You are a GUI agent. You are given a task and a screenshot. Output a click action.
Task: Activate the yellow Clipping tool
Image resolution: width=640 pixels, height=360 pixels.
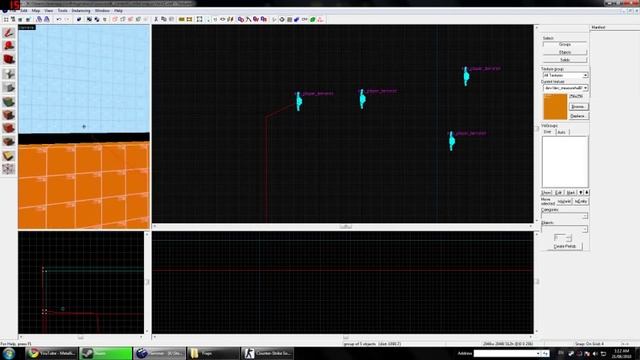click(x=9, y=156)
